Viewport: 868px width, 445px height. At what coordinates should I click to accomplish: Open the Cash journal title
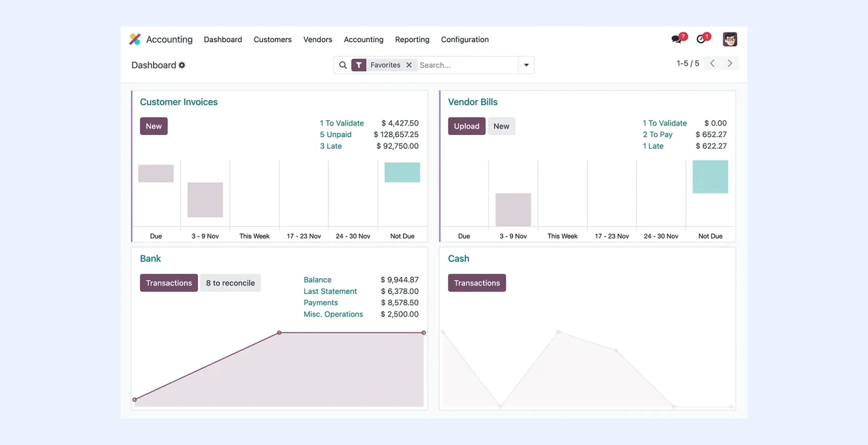(458, 259)
